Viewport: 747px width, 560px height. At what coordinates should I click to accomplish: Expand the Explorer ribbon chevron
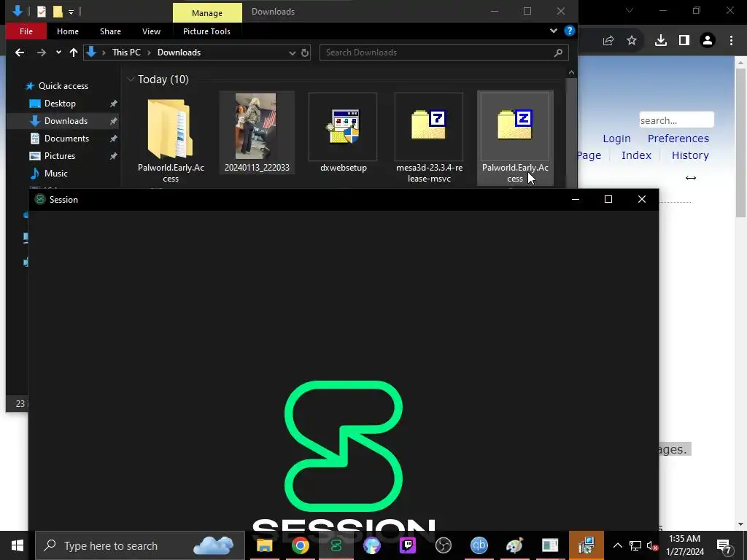point(553,31)
